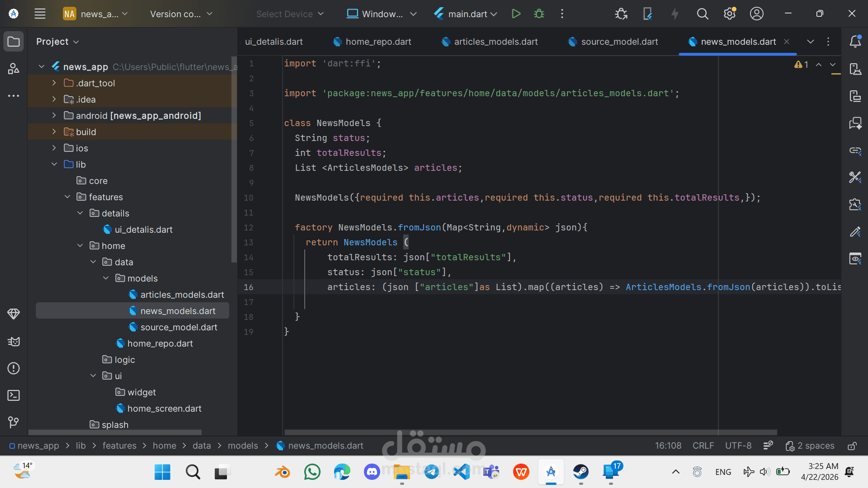Viewport: 868px width, 488px height.
Task: Open the Notifications bell panel
Action: coord(855,42)
